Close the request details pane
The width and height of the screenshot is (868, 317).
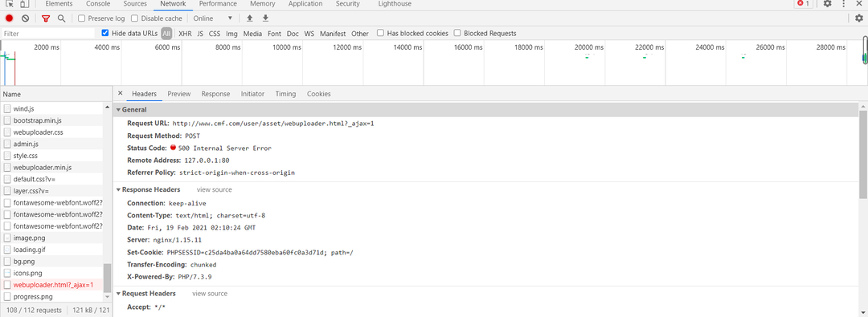pos(120,94)
